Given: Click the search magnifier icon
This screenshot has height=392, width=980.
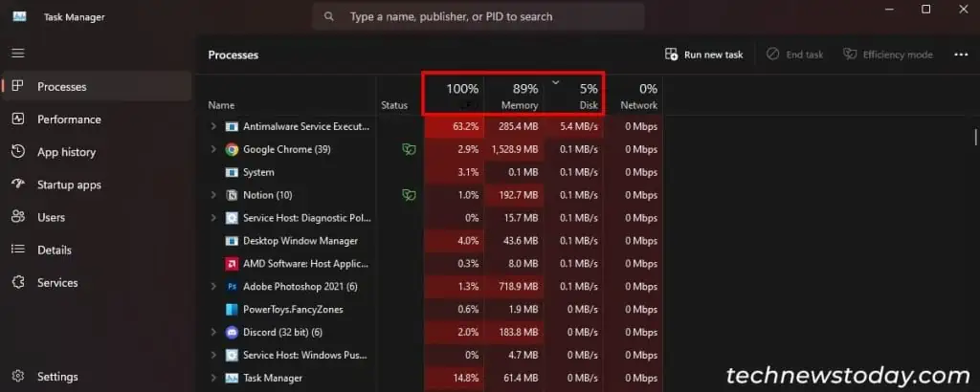Looking at the screenshot, I should click(x=329, y=17).
